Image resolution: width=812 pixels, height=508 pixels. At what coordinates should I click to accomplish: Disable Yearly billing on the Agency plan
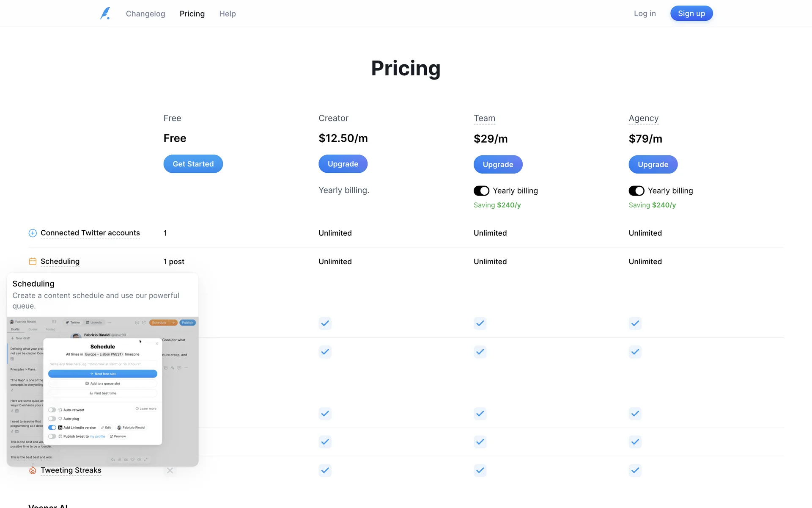[x=636, y=191]
